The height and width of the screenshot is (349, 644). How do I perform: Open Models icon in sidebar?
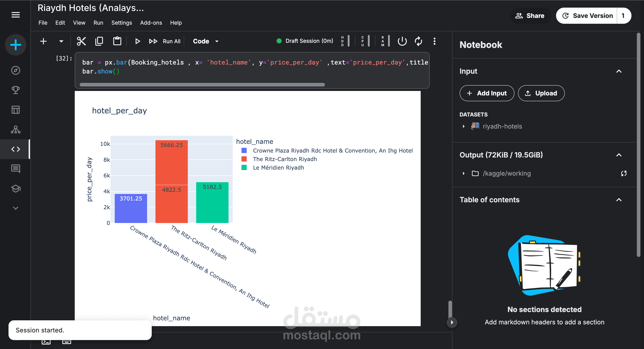(15, 129)
